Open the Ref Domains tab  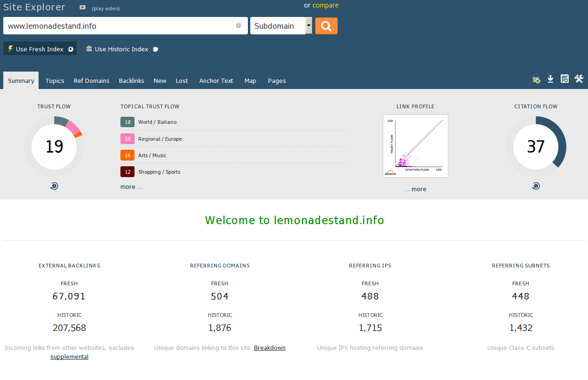click(92, 81)
